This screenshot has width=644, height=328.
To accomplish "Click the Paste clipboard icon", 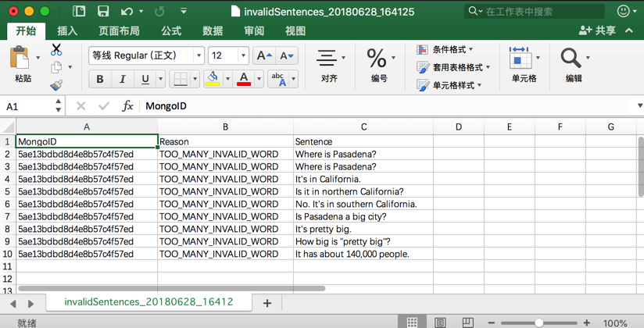I will point(20,58).
